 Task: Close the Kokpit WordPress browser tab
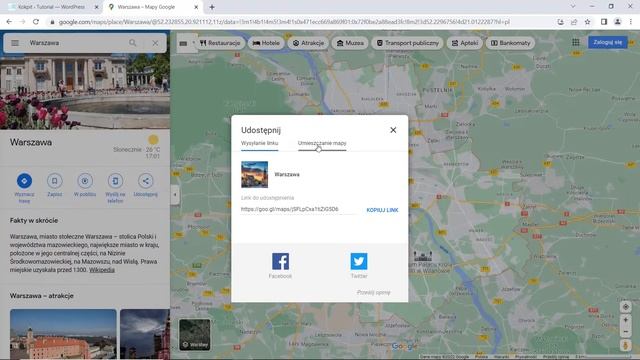[96, 7]
